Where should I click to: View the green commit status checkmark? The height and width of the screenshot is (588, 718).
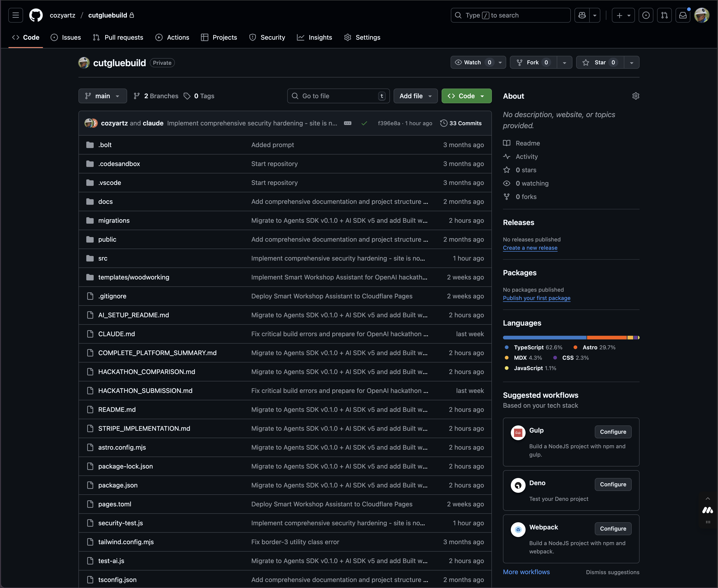[x=364, y=123]
